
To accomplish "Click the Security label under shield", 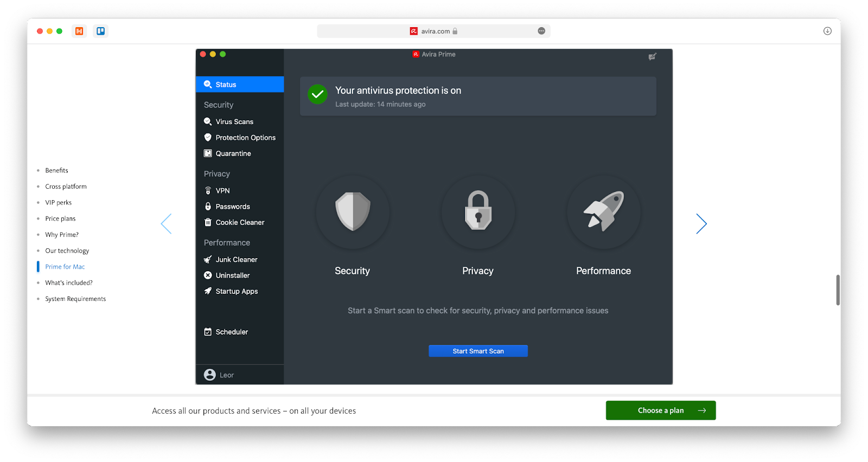I will point(352,271).
